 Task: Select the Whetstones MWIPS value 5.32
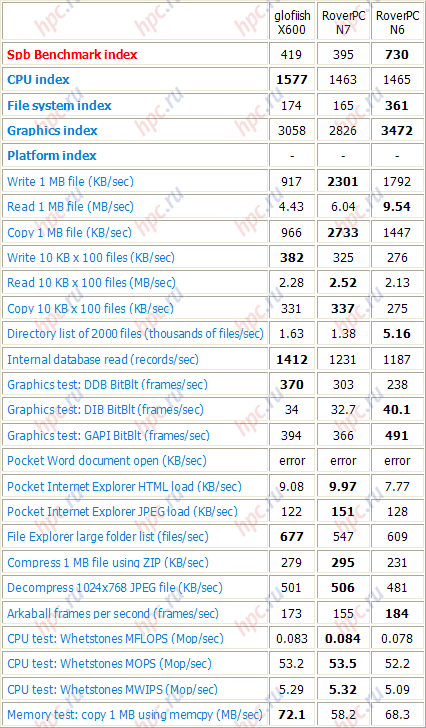[x=343, y=689]
